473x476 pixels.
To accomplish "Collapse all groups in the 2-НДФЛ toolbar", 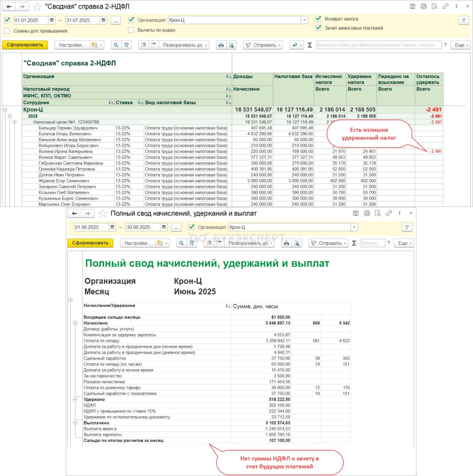I will pos(143,45).
